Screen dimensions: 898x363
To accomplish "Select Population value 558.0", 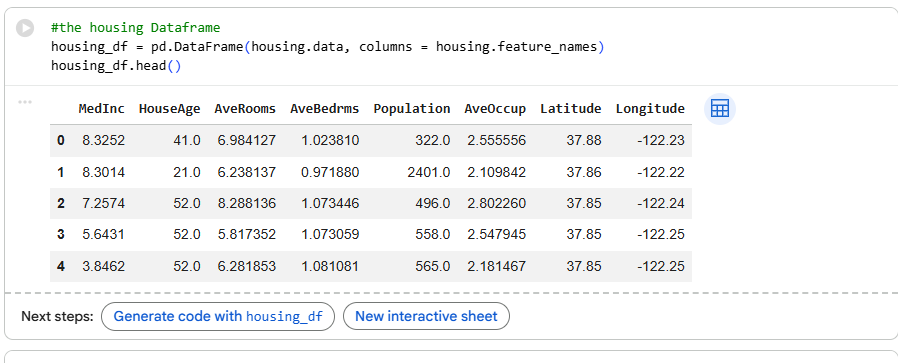I will pyautogui.click(x=433, y=234).
